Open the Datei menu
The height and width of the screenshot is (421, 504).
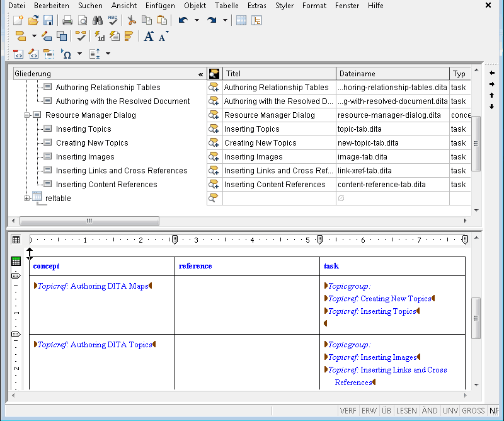coord(16,6)
